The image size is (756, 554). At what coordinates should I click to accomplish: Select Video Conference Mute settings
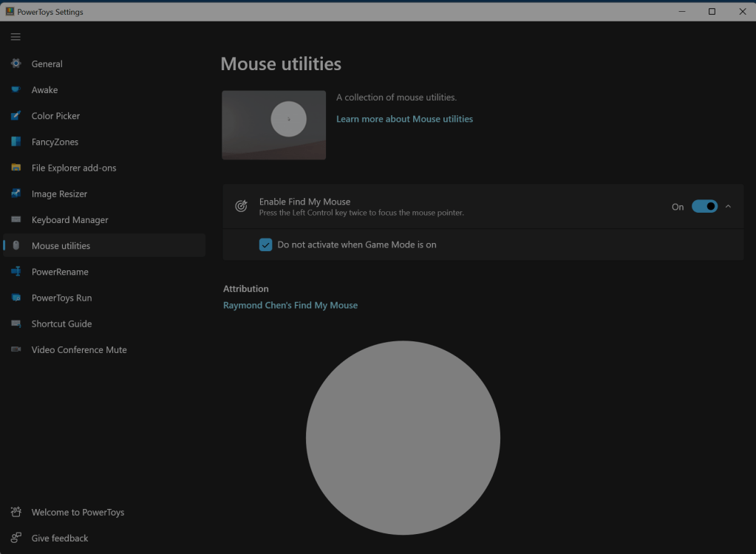click(x=104, y=349)
